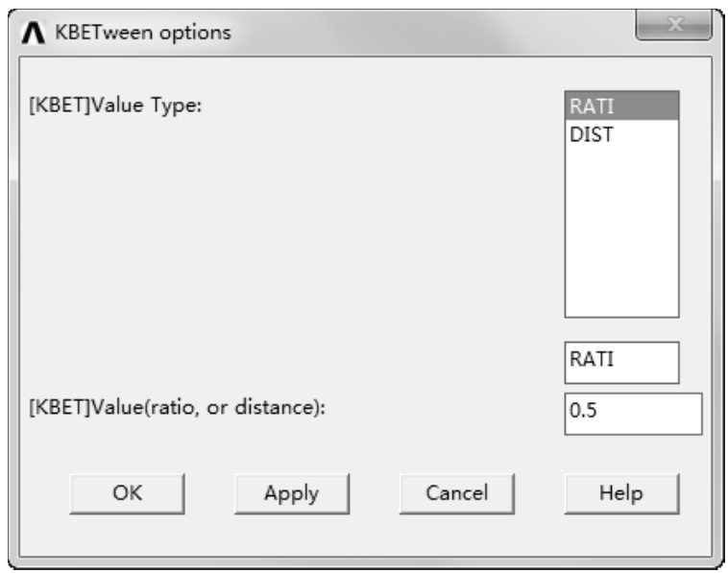Image resolution: width=728 pixels, height=573 pixels.
Task: Click the Apply button
Action: [292, 493]
